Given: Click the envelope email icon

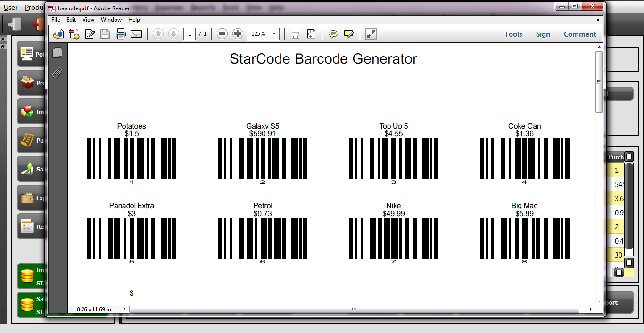Looking at the screenshot, I should pyautogui.click(x=136, y=34).
